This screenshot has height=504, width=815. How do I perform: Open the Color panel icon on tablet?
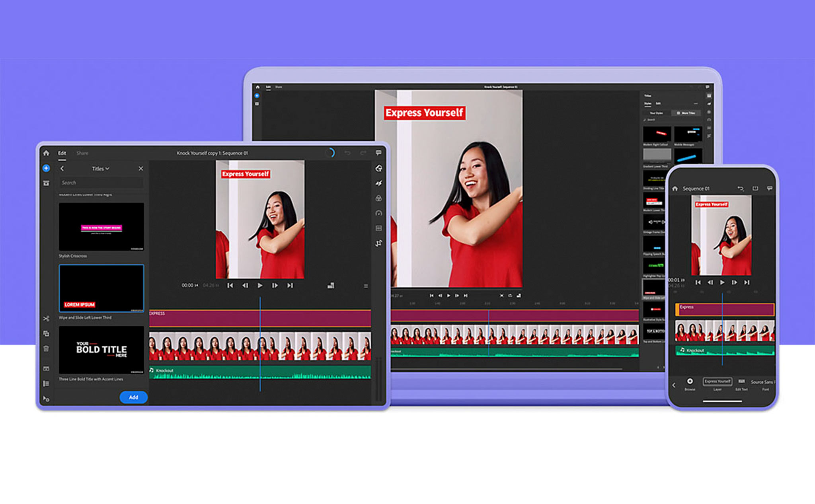click(379, 198)
